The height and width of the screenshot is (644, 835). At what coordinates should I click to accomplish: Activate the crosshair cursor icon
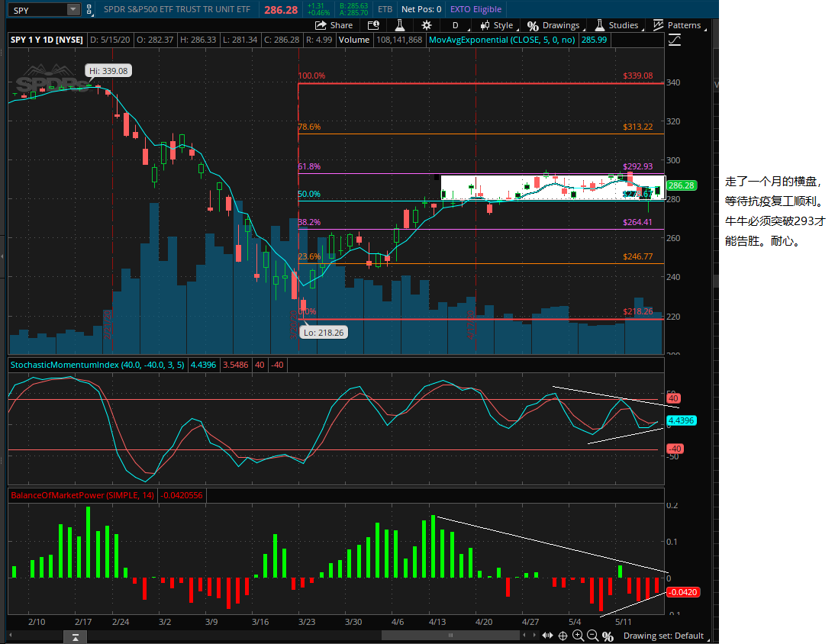pos(563,636)
